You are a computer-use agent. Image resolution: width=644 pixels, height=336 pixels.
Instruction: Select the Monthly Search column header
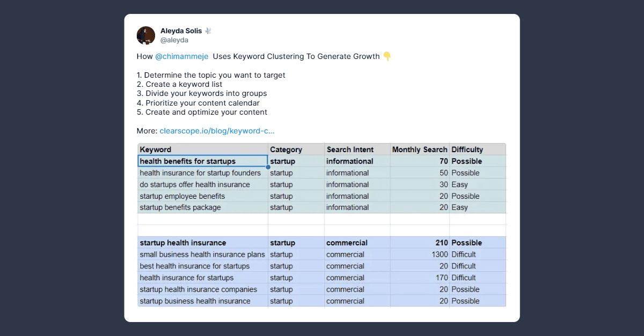tap(419, 150)
